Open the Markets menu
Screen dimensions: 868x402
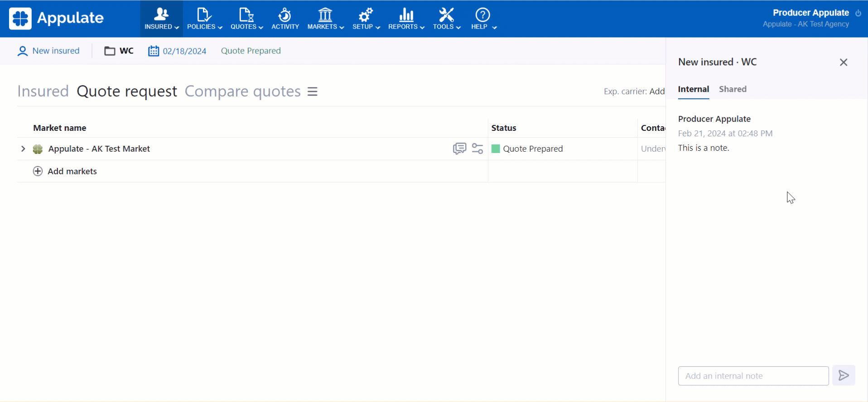pyautogui.click(x=325, y=19)
